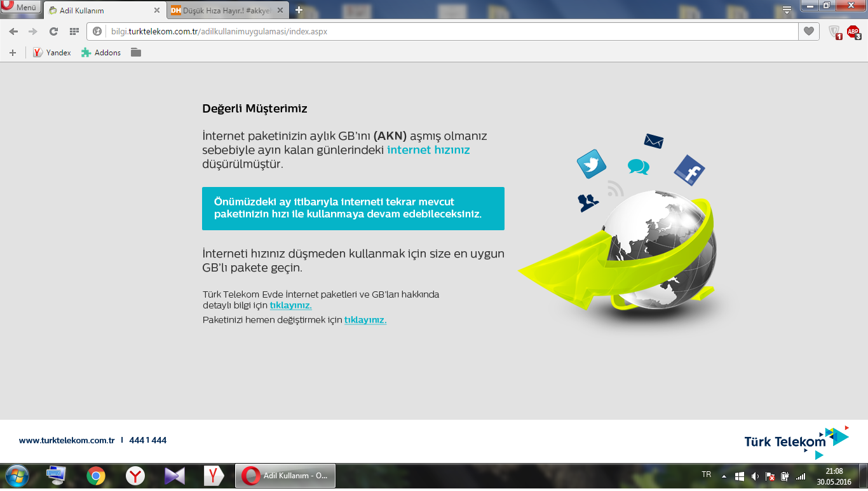Click tıklayınız link to change package
This screenshot has width=868, height=491.
(365, 320)
